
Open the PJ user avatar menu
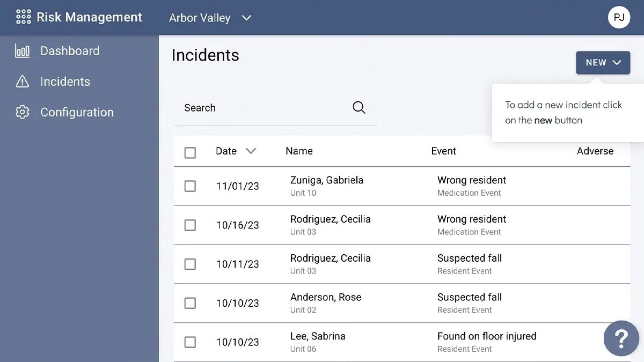619,17
